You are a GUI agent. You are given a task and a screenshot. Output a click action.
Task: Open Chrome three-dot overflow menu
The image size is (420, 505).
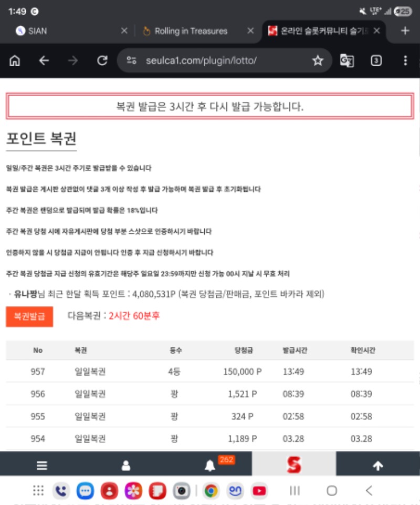tap(405, 61)
